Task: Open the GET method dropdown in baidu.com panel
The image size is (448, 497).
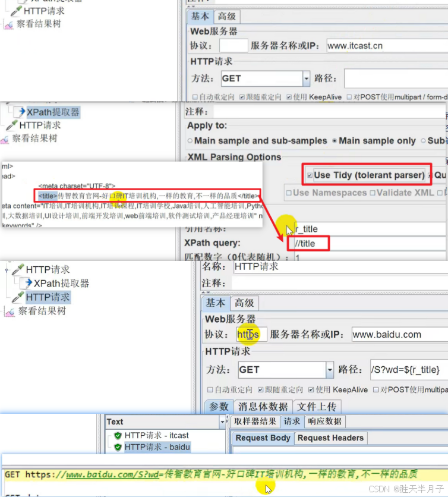Action: 330,370
